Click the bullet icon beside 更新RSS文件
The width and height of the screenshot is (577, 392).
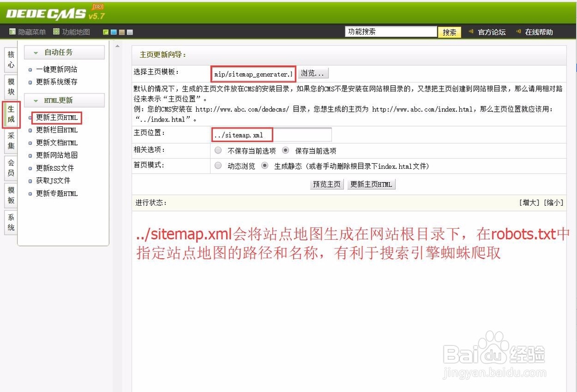[31, 168]
